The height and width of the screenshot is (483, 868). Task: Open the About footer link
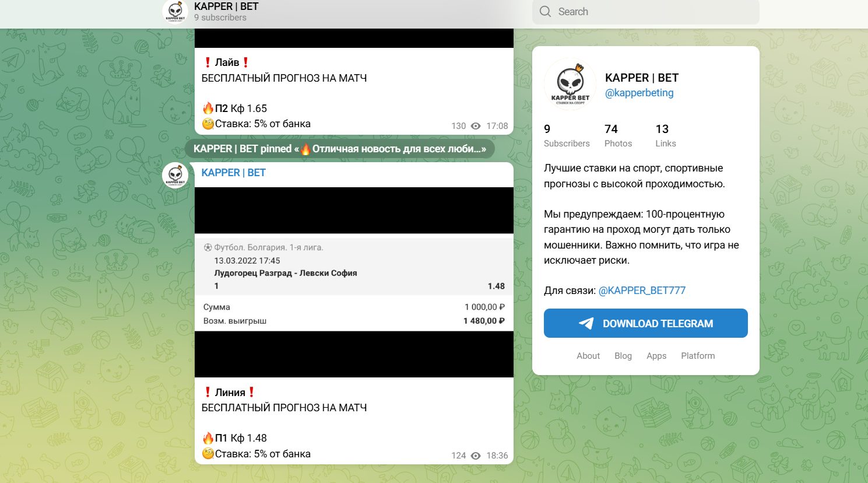pos(588,356)
